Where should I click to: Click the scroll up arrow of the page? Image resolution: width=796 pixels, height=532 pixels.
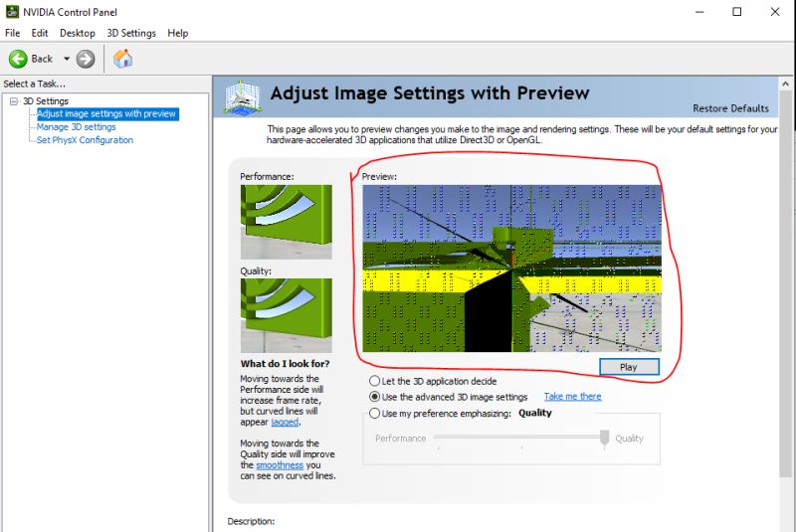[785, 84]
